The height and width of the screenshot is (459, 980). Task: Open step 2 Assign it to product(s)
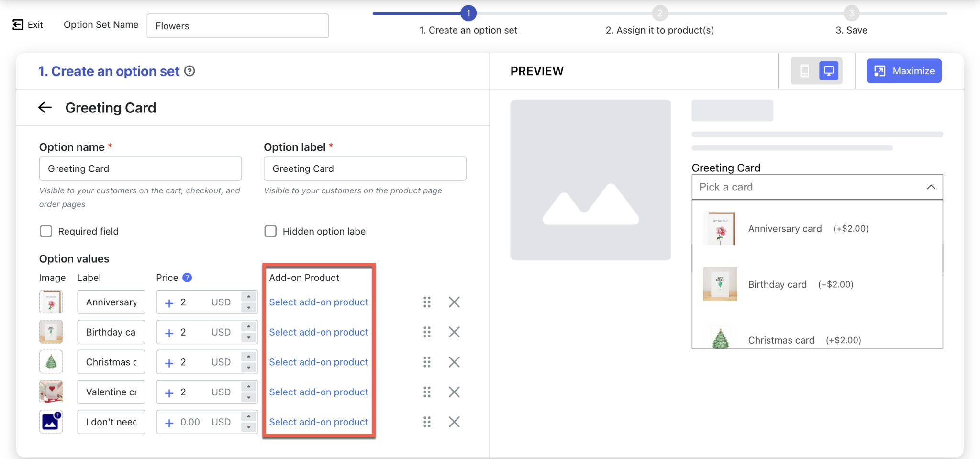point(660,30)
